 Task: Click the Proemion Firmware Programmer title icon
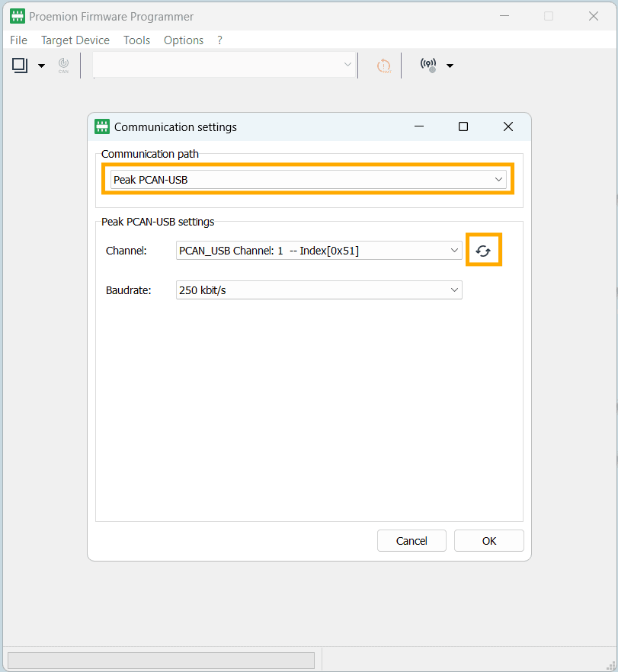(x=17, y=16)
